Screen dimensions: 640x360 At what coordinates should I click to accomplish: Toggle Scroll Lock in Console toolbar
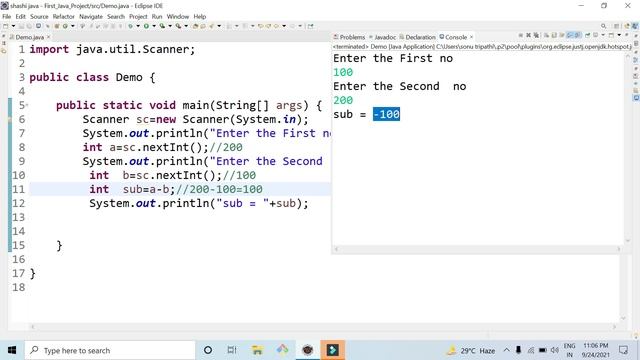pyautogui.click(x=554, y=36)
